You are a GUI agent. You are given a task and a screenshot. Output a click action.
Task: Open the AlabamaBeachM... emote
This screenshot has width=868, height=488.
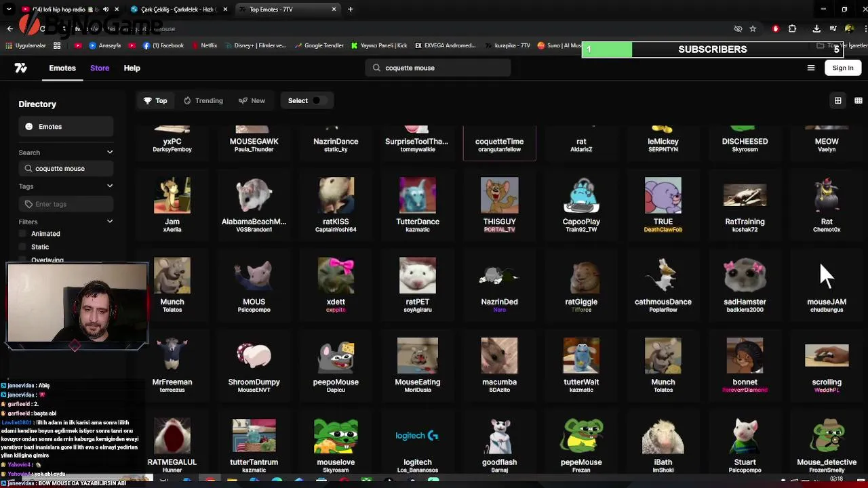tap(254, 204)
